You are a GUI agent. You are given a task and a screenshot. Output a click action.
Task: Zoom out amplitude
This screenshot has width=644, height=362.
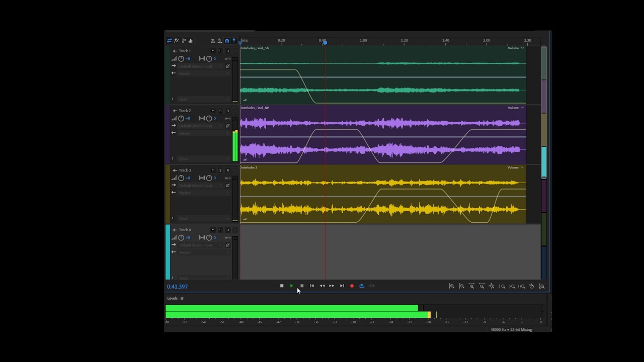tap(461, 286)
